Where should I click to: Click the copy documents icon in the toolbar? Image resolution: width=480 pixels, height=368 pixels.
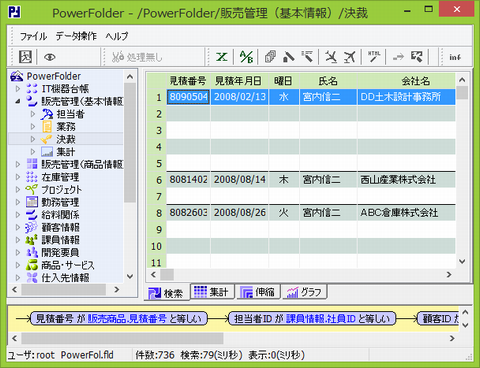point(270,57)
